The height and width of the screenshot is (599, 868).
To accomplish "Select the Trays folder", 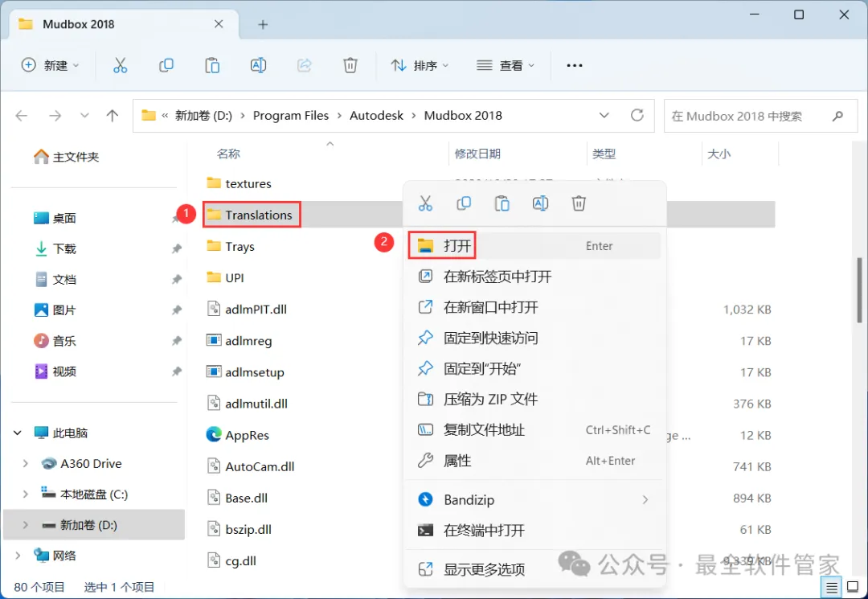I will tap(231, 246).
